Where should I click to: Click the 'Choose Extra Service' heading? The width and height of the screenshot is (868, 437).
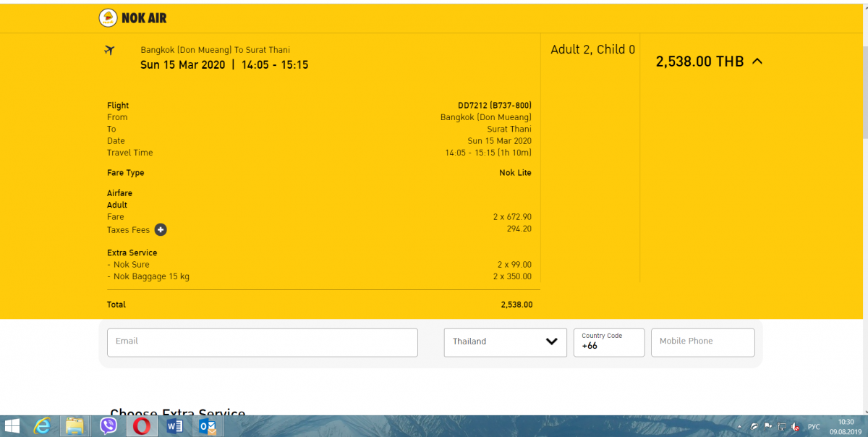(177, 412)
